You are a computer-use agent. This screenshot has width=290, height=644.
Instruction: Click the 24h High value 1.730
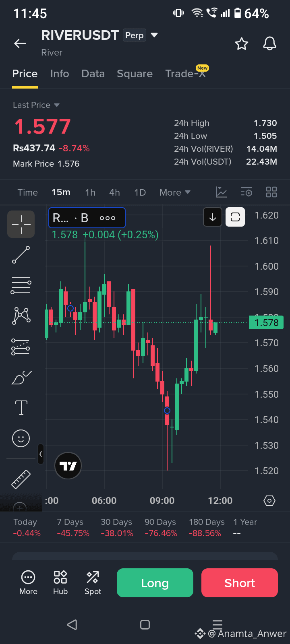(x=265, y=123)
